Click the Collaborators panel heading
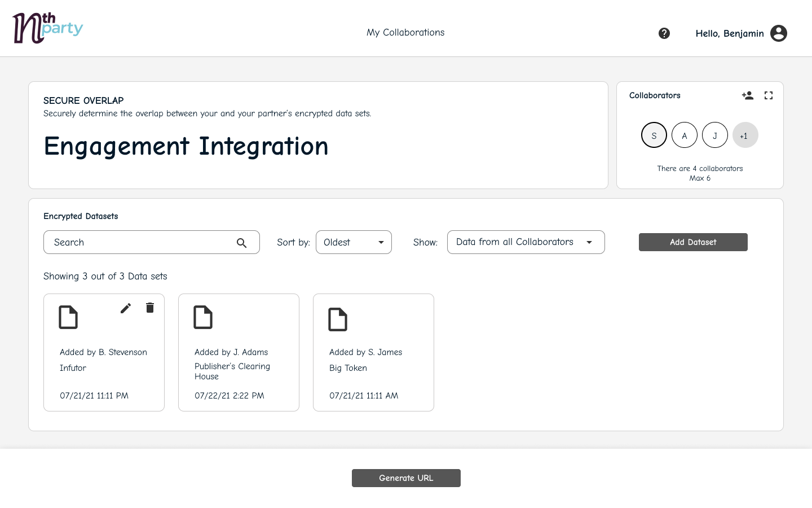The width and height of the screenshot is (812, 508). (x=655, y=95)
